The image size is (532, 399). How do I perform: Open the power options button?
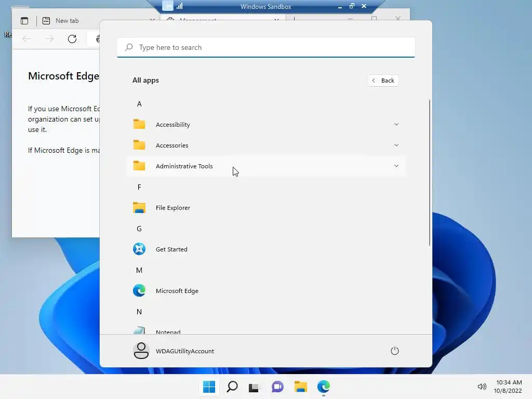pos(395,351)
